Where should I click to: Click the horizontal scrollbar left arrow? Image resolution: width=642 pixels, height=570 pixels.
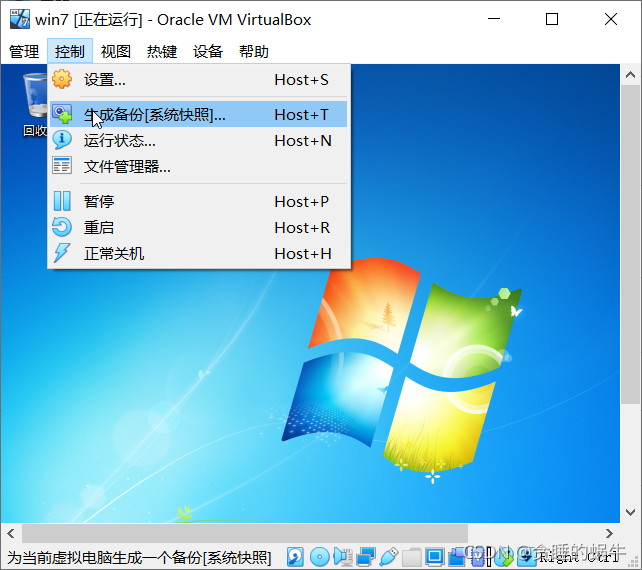click(x=11, y=533)
